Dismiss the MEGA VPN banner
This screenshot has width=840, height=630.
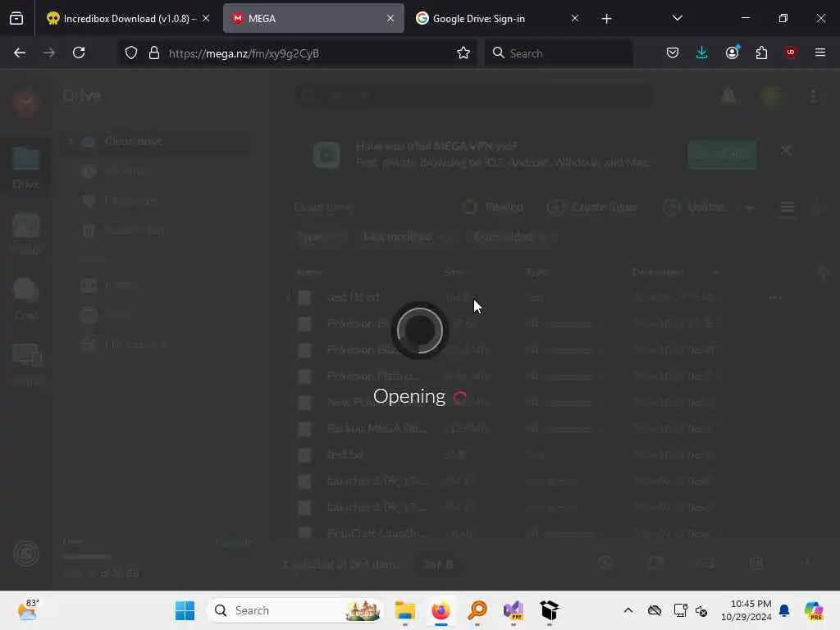[x=786, y=150]
